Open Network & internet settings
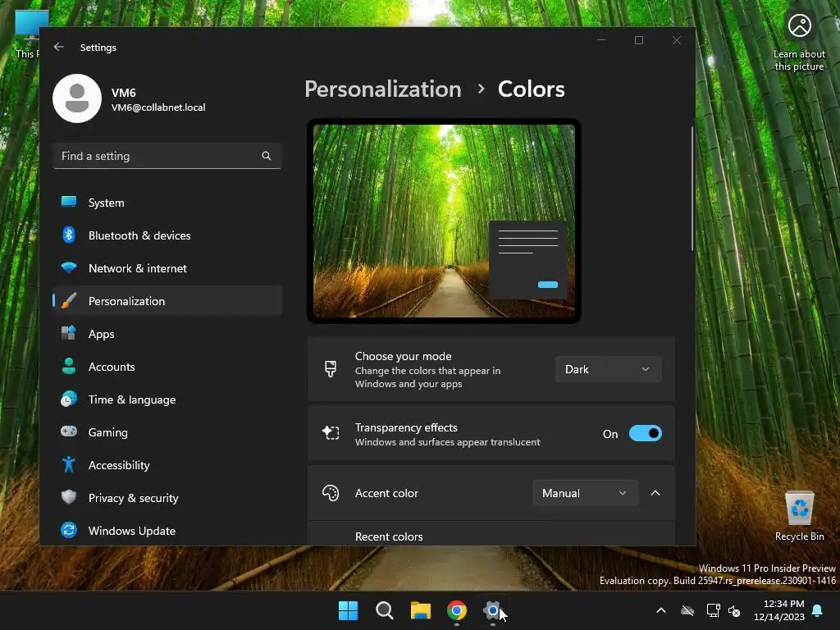Viewport: 840px width, 630px height. tap(167, 268)
